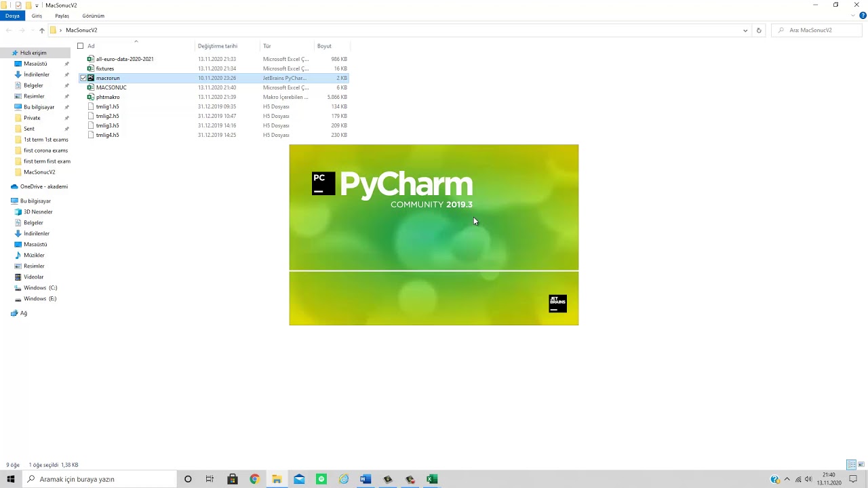Screen dimensions: 868x488
Task: Switch to Excel on the taskbar
Action: click(x=432, y=479)
